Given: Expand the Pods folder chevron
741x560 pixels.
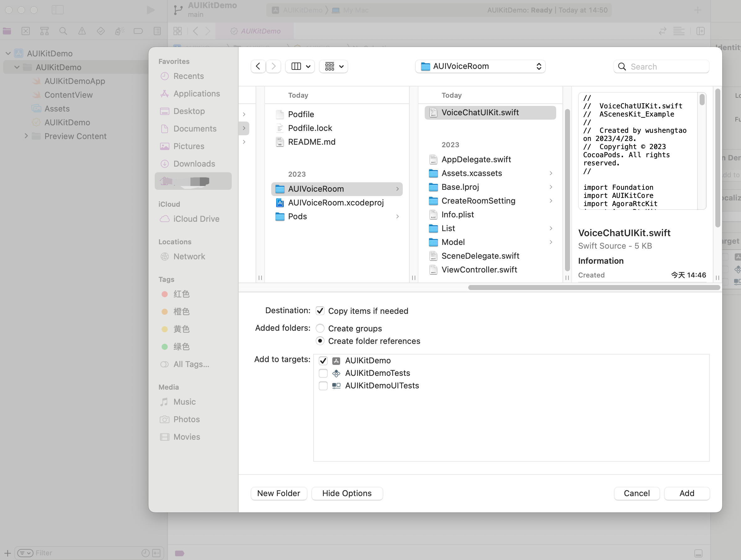Looking at the screenshot, I should [397, 216].
